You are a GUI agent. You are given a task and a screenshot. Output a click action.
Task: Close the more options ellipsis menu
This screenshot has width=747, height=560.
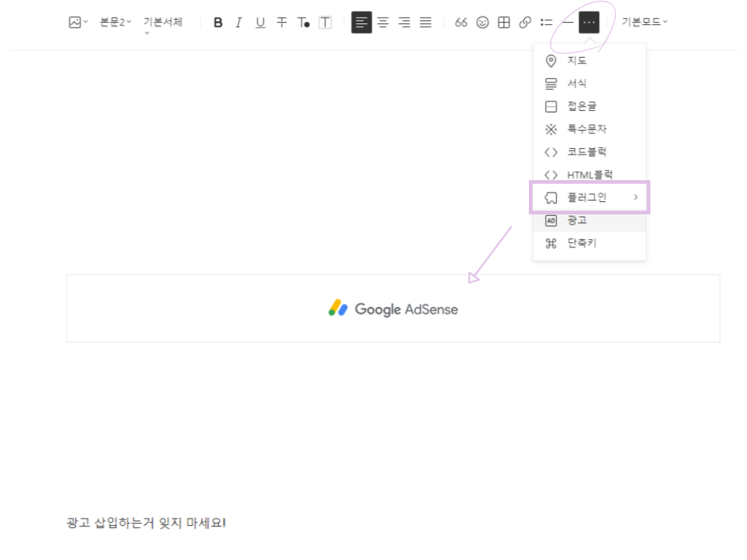tap(589, 23)
